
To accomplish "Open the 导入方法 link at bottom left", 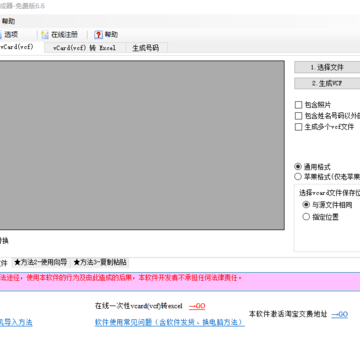I will coord(16,323).
